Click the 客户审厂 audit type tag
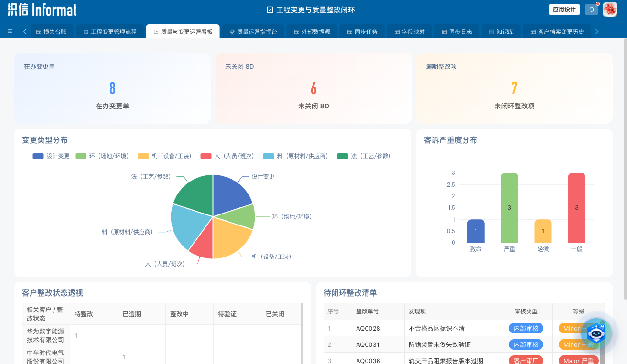Screen dimensions: 627x364 [x=526, y=361]
